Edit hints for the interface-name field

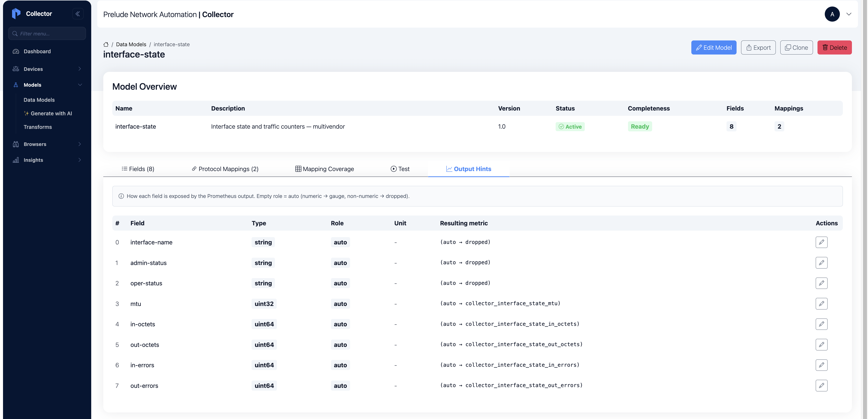pos(821,242)
